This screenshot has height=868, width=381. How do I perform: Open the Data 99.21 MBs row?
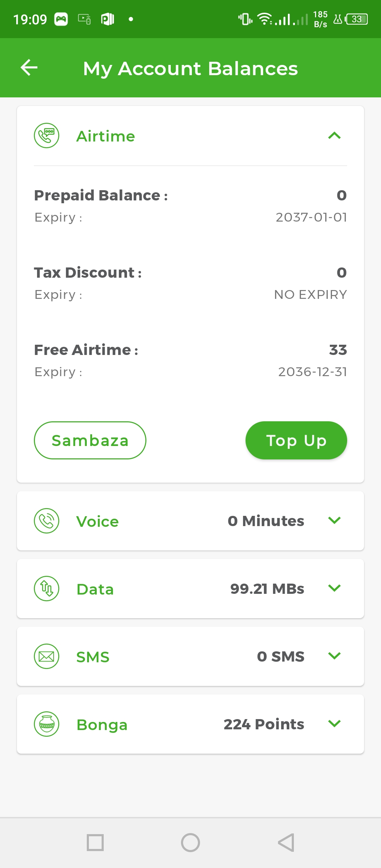coord(190,589)
